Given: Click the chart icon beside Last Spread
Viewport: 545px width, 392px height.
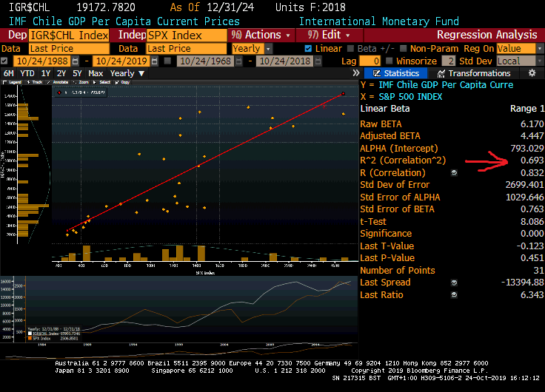Looking at the screenshot, I should pos(454,283).
